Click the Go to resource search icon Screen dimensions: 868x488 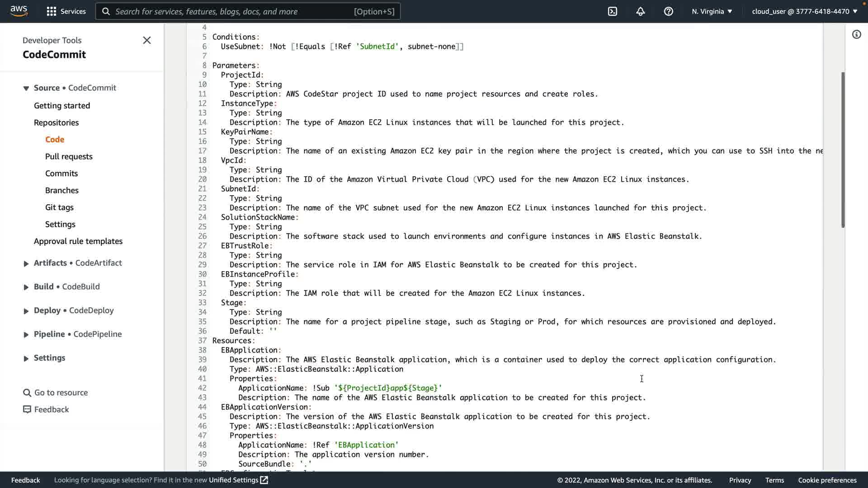27,393
